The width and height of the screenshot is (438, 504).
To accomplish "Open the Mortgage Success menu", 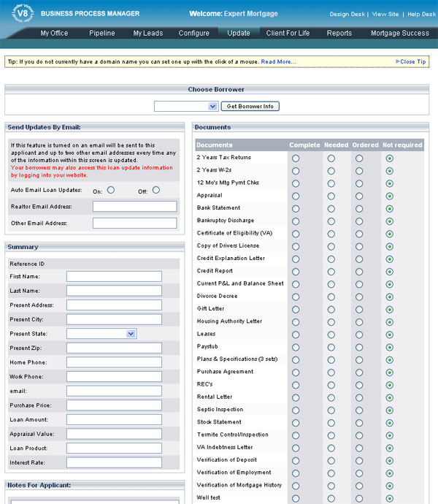I will 400,33.
